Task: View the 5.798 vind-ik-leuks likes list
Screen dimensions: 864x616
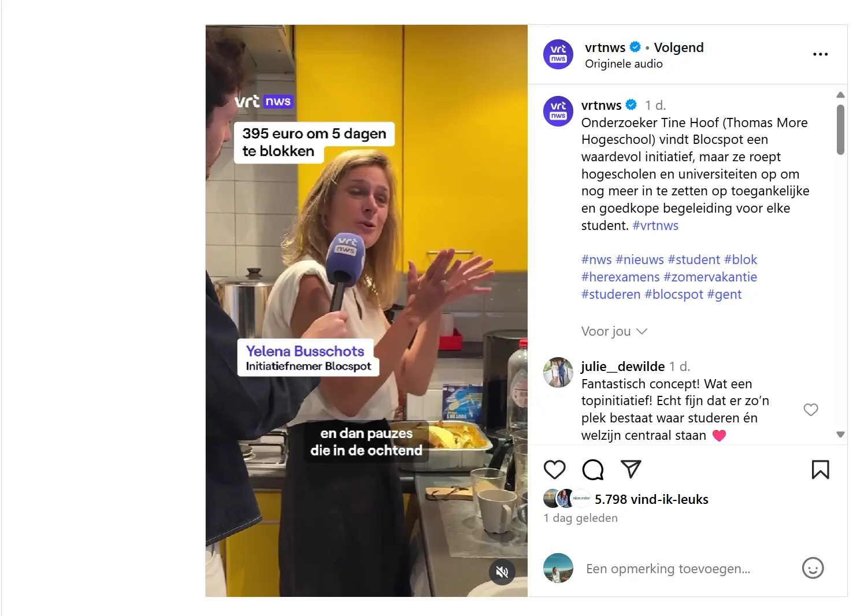Action: coord(651,499)
